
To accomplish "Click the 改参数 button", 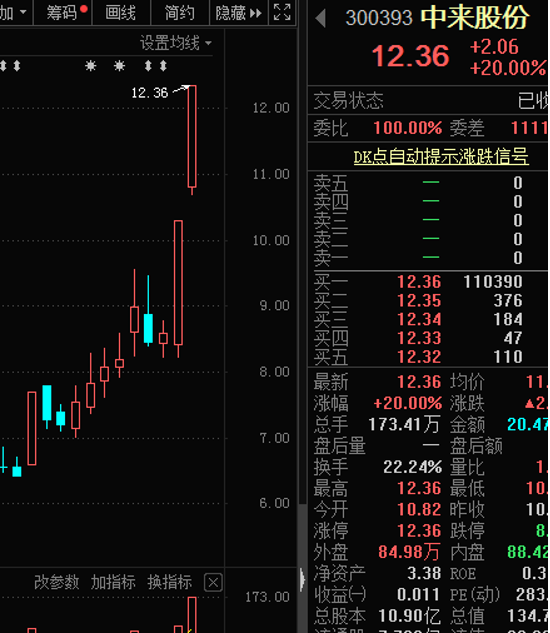I will point(57,582).
